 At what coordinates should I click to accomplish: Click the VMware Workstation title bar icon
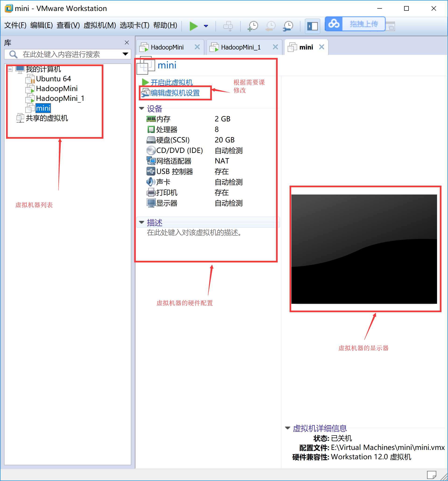point(8,8)
